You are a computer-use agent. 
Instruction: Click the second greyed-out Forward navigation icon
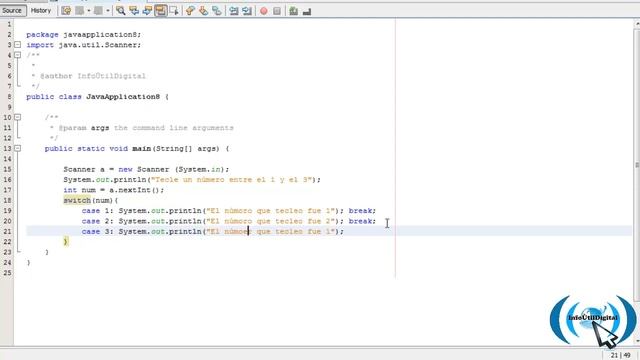[98, 11]
